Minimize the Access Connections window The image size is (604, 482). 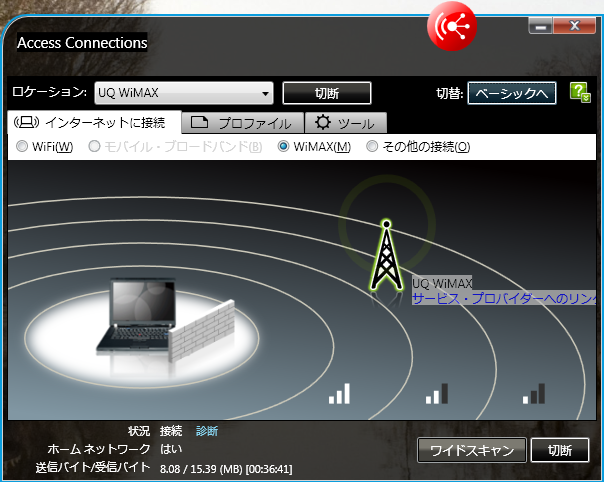(541, 27)
